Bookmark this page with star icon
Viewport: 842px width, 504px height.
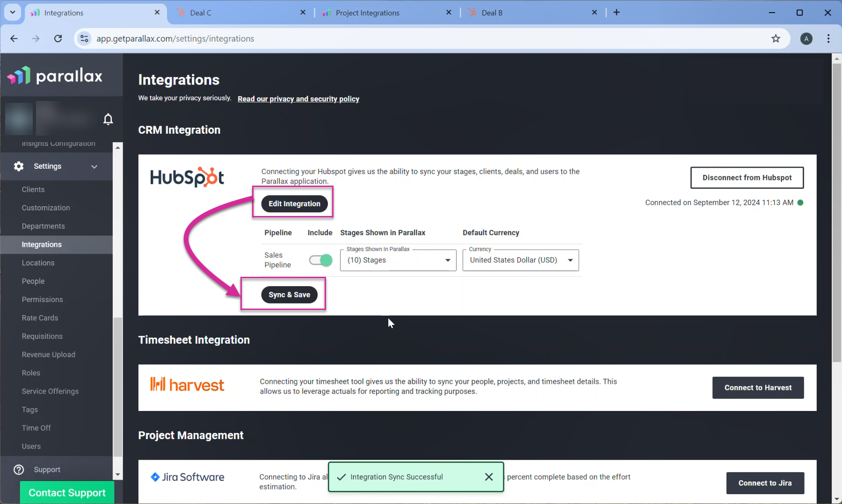click(776, 38)
